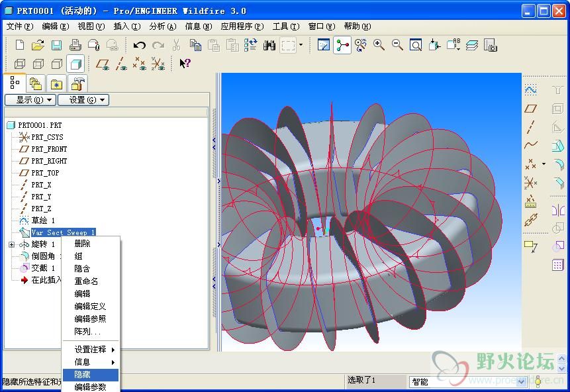This screenshot has height=392, width=570.
Task: Click the Zoom In magnifier icon
Action: [379, 45]
